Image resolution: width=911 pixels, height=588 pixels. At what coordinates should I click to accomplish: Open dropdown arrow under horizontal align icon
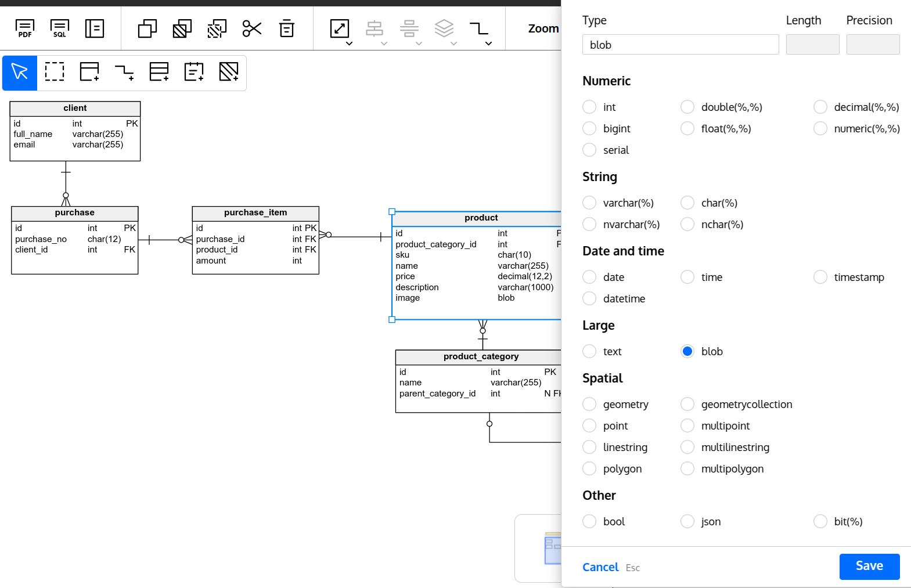tap(384, 44)
